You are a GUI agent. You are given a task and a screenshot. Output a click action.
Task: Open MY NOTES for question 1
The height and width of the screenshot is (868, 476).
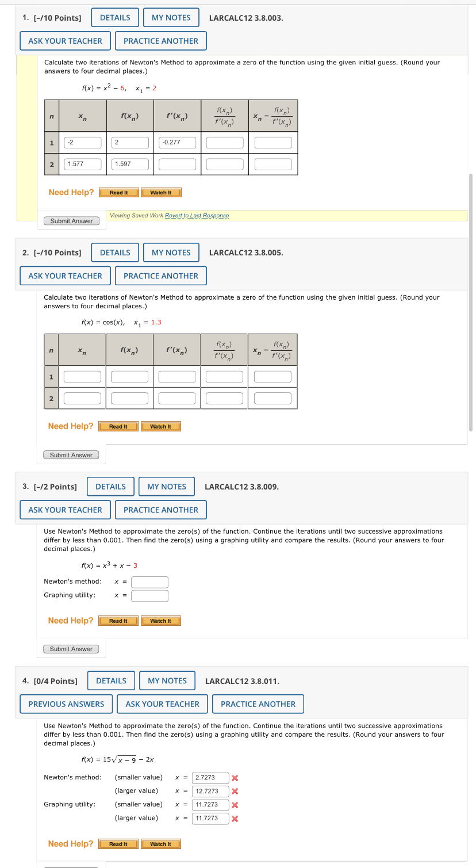pos(171,17)
